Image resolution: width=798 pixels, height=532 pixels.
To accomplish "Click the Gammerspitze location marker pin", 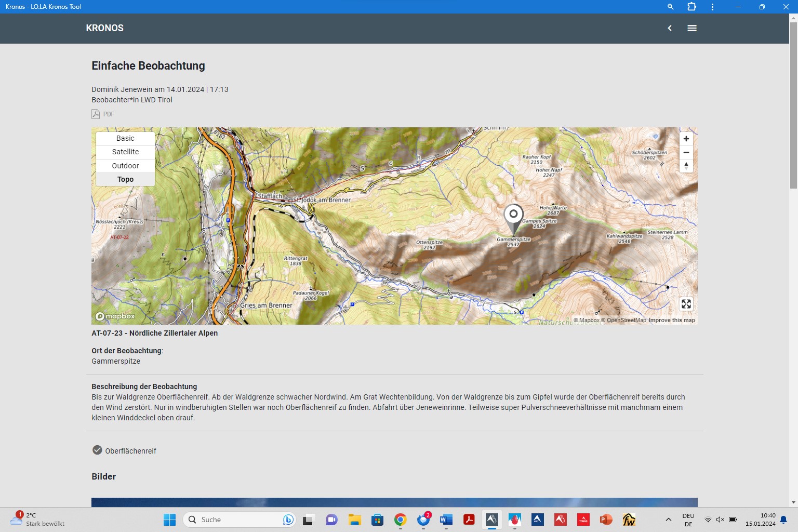I will tap(513, 219).
